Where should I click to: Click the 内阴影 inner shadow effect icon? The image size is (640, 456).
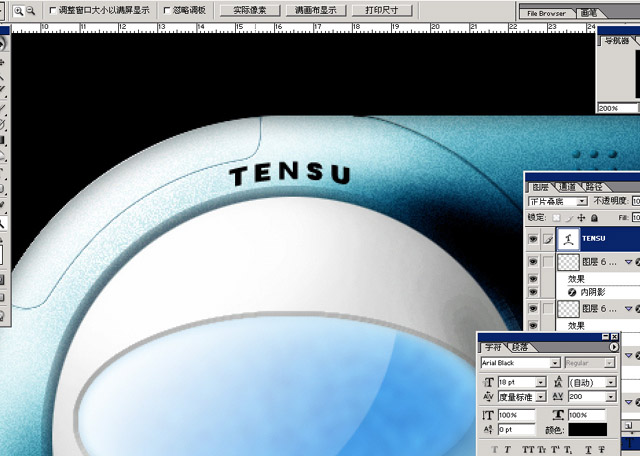click(x=572, y=292)
